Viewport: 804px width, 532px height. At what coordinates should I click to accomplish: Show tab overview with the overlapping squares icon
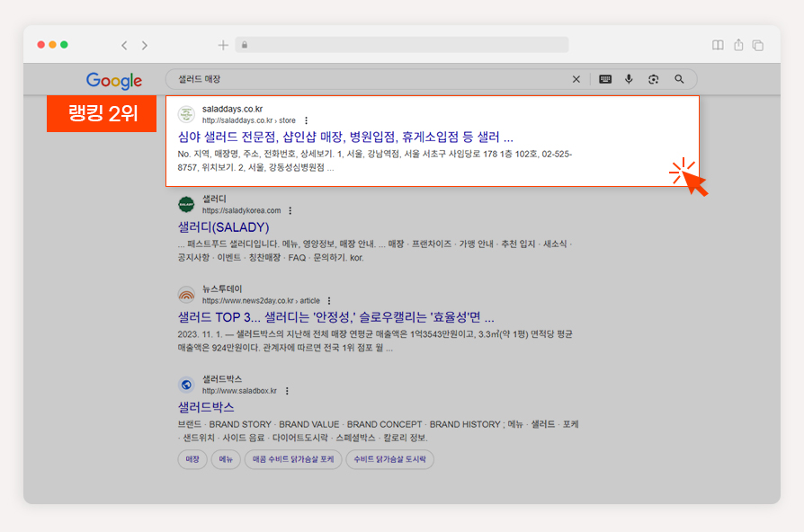[758, 45]
